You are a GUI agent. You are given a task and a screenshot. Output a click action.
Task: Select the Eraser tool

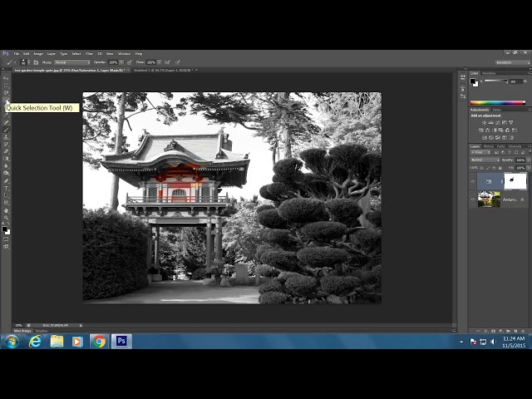coord(6,151)
